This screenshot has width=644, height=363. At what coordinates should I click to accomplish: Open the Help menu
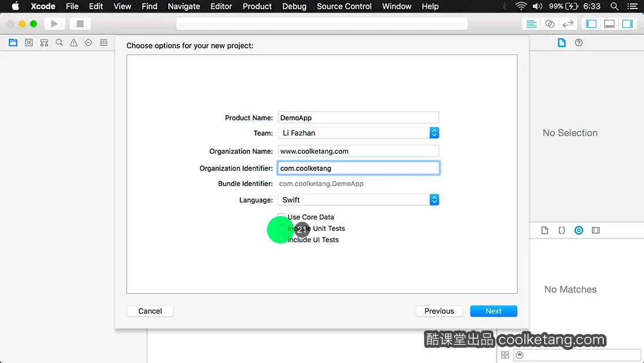tap(430, 6)
